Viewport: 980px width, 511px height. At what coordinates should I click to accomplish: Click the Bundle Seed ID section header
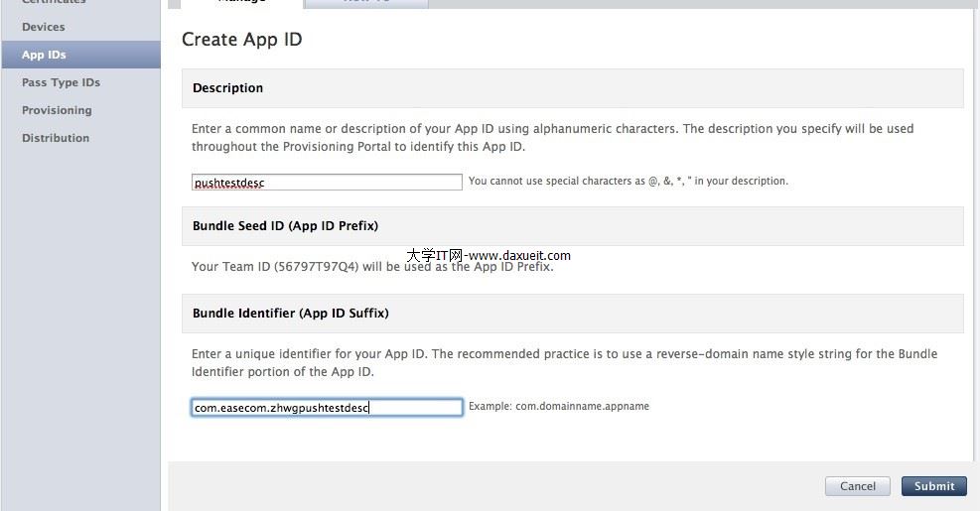tap(285, 225)
